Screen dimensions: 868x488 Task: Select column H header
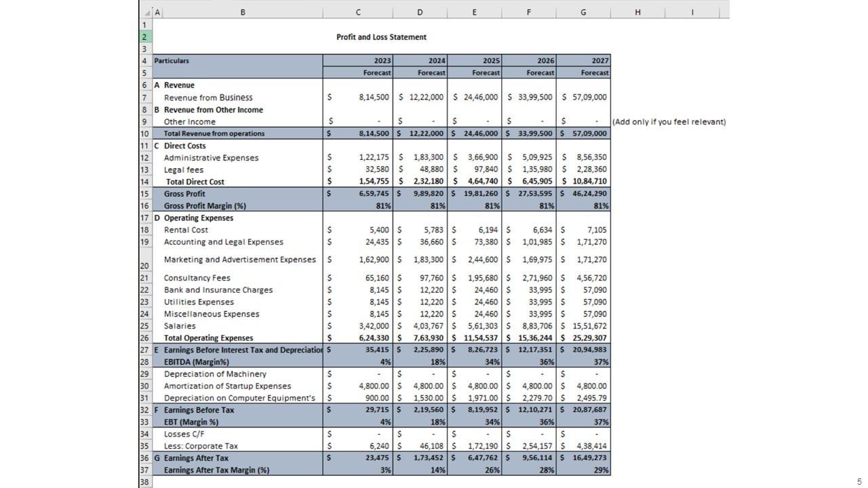[x=637, y=12]
